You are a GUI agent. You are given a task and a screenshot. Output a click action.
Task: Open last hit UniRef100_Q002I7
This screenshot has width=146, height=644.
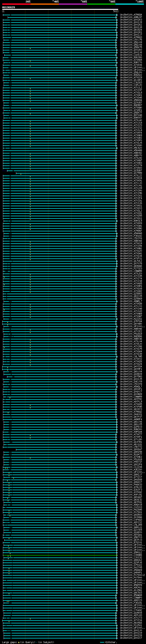(131, 638)
